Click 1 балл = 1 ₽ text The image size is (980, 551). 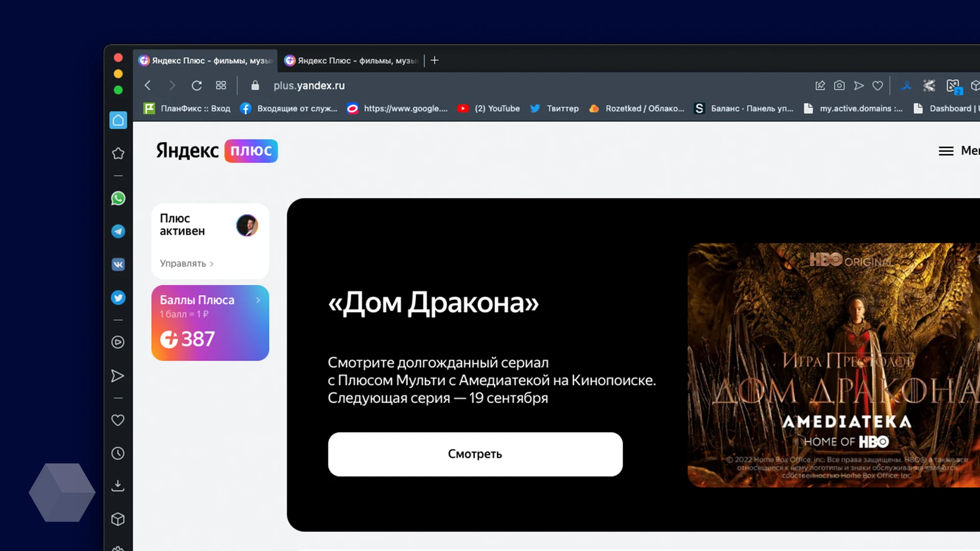click(x=184, y=314)
